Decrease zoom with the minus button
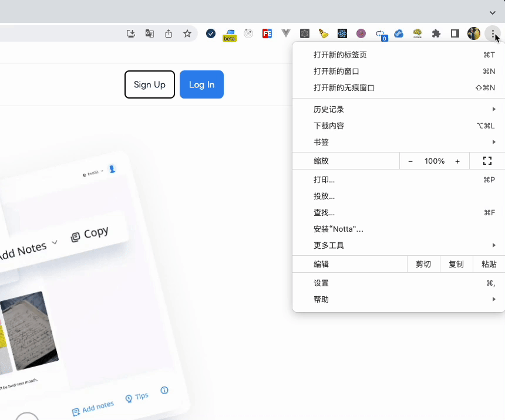This screenshot has height=420, width=505. pos(410,161)
